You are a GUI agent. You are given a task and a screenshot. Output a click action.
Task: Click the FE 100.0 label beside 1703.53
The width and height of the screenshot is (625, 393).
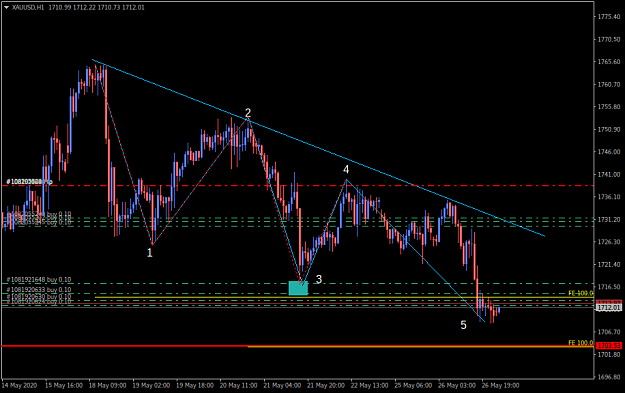click(x=580, y=343)
